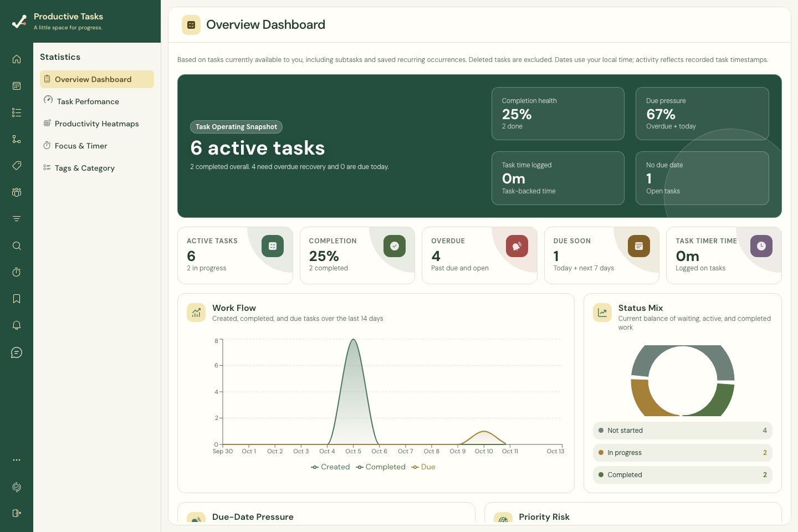Open the filter lines icon in the sidebar
The image size is (798, 532).
(17, 219)
